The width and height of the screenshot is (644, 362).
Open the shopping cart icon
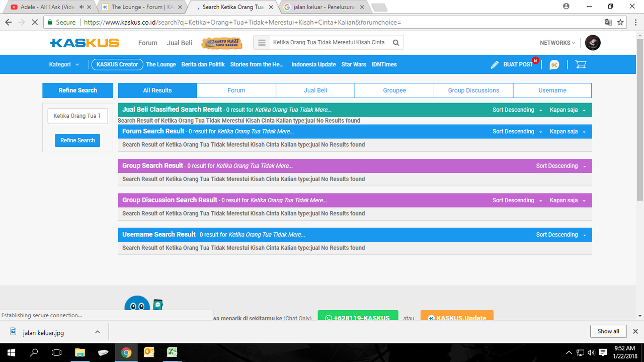[581, 64]
